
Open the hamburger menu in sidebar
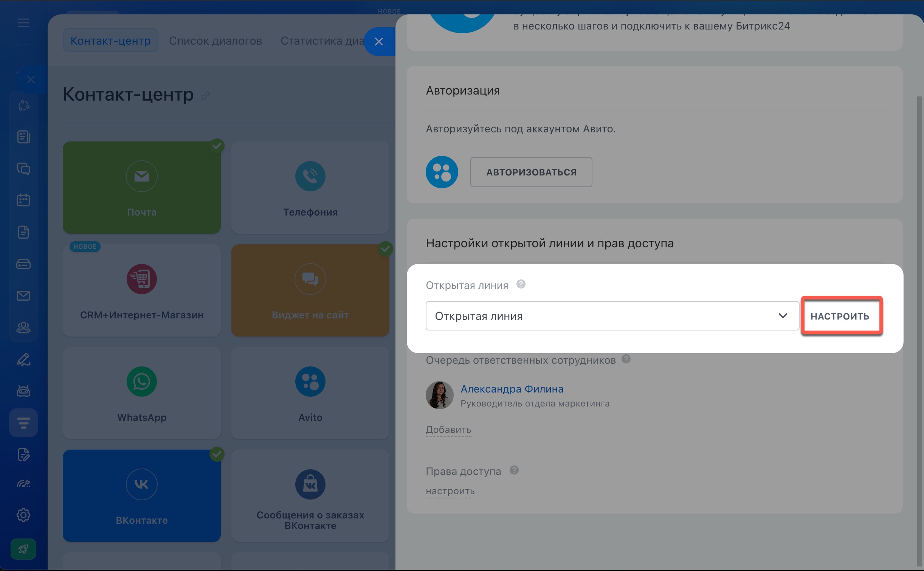click(x=23, y=23)
